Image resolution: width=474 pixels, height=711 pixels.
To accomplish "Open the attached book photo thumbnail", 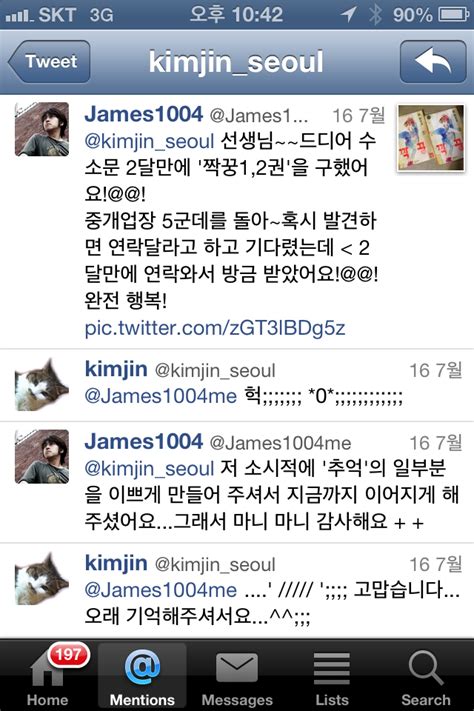I will 431,138.
